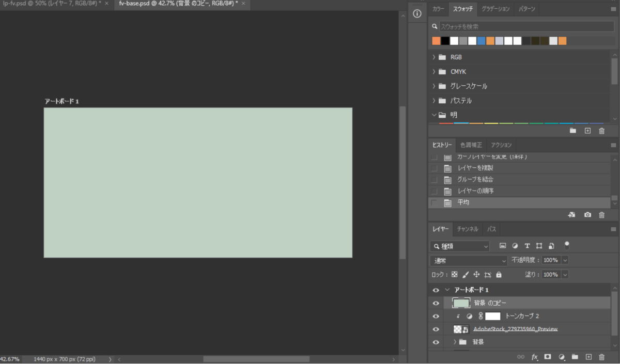Image resolution: width=620 pixels, height=364 pixels.
Task: Select the gray recent swatch
Action: tap(463, 41)
